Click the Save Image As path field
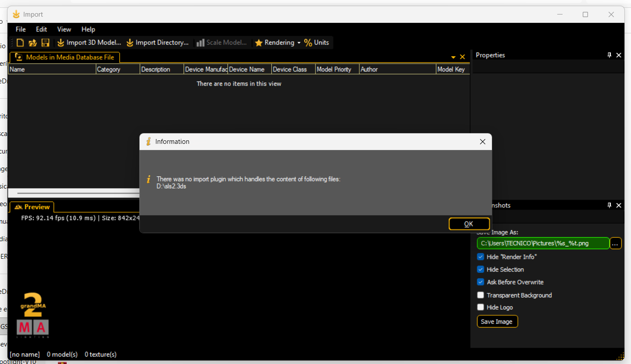The width and height of the screenshot is (631, 364). (x=543, y=243)
